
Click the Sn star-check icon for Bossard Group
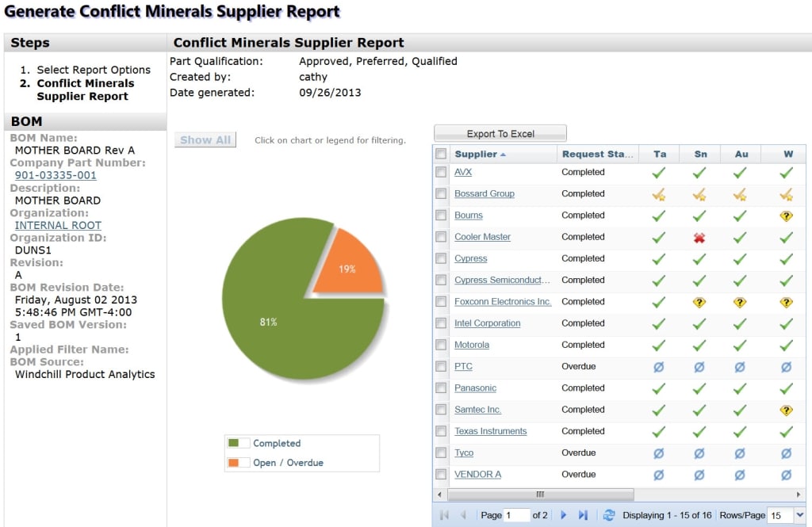coord(699,195)
